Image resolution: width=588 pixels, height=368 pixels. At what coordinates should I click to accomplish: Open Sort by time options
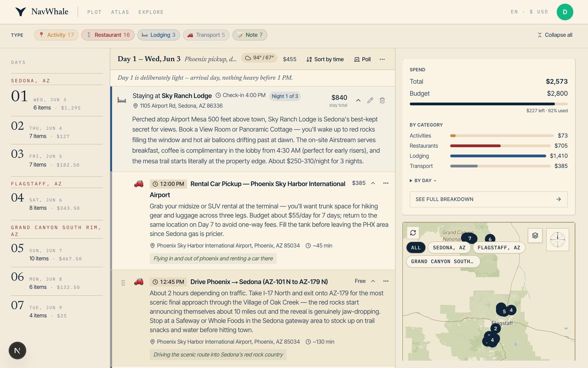[325, 59]
